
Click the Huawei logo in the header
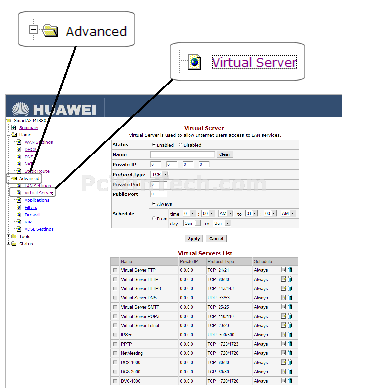[54, 109]
